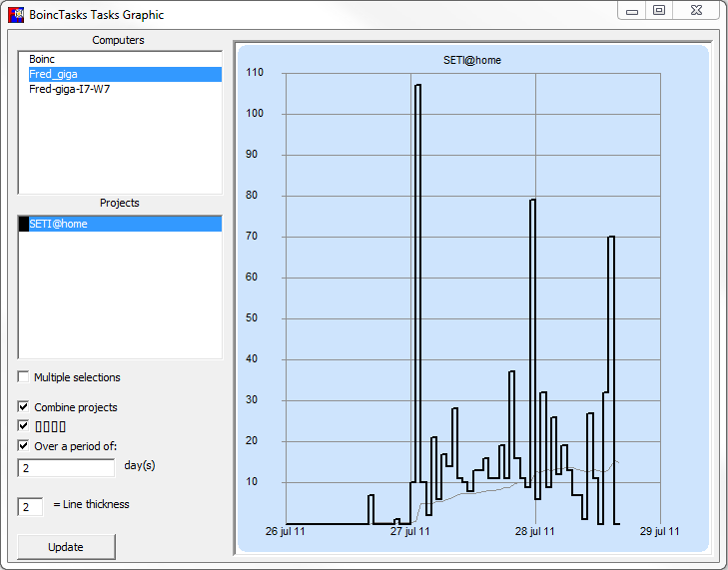Image resolution: width=728 pixels, height=570 pixels.
Task: Click the Projects list heading
Action: [119, 203]
